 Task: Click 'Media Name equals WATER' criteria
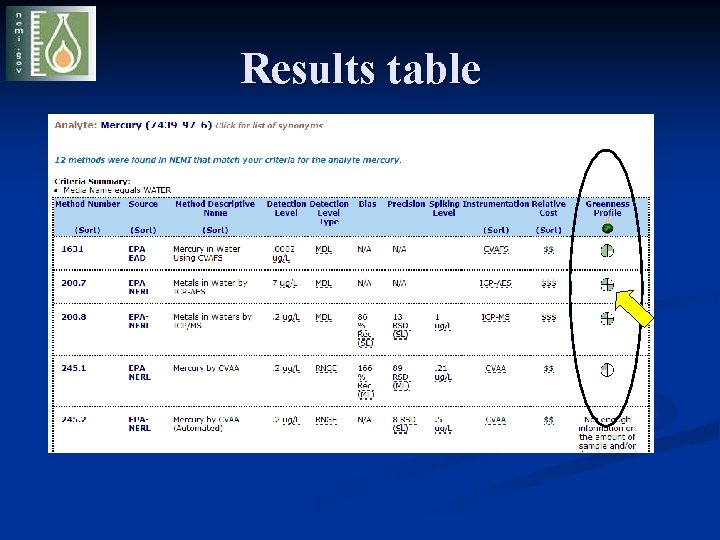tap(117, 190)
